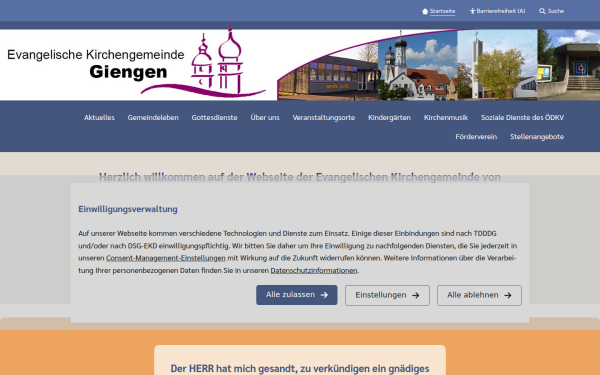
Task: Open the Aktuelles menu
Action: (99, 117)
